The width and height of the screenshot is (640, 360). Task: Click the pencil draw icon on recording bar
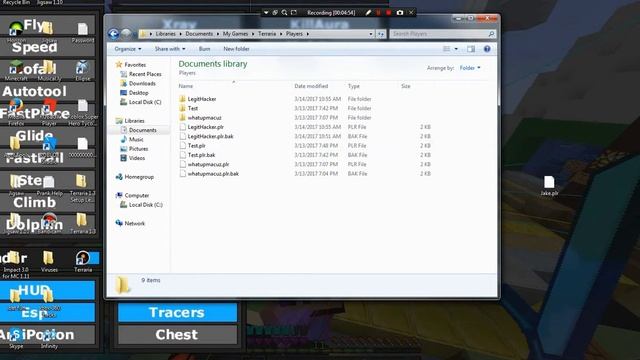coord(368,13)
